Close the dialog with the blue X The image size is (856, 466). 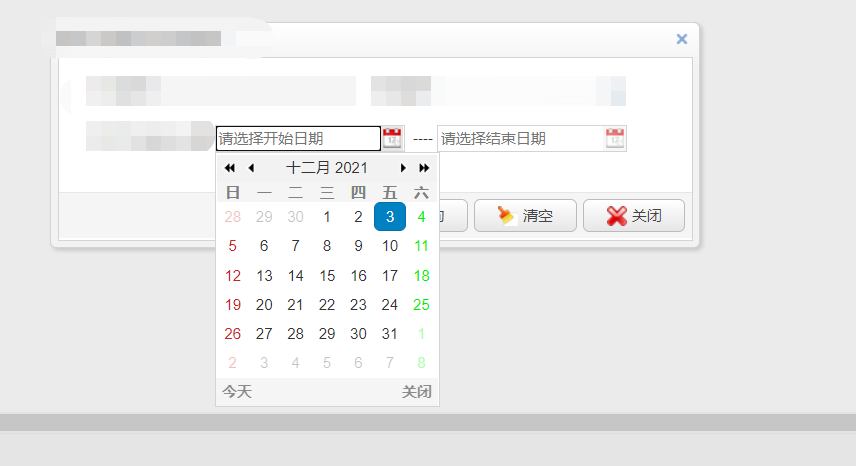click(682, 39)
